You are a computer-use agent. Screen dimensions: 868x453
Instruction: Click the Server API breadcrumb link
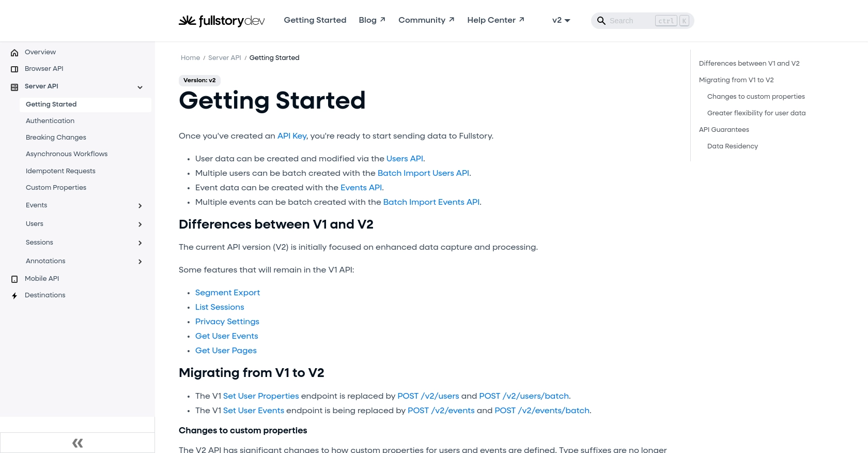(225, 58)
